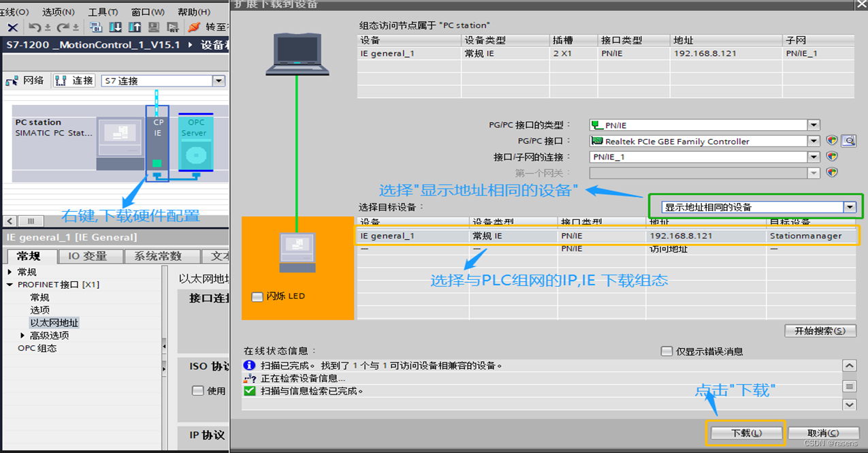Select the OPC 组态 tree item

click(x=37, y=348)
